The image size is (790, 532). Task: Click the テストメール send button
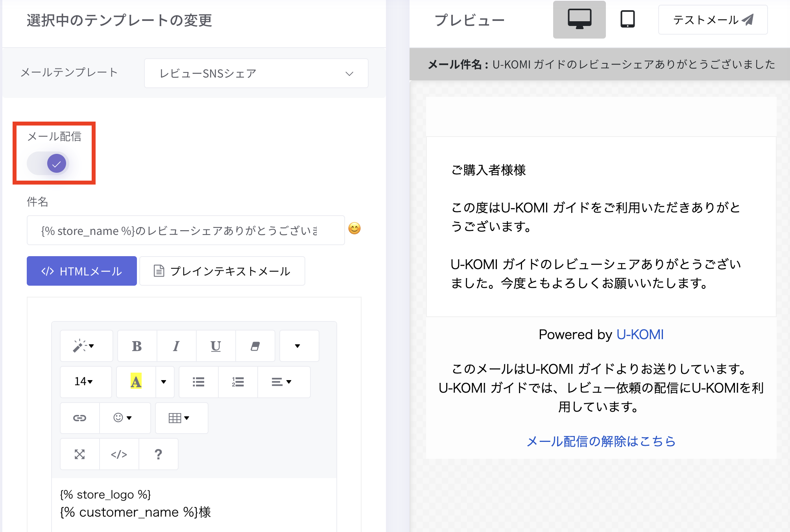pyautogui.click(x=712, y=20)
